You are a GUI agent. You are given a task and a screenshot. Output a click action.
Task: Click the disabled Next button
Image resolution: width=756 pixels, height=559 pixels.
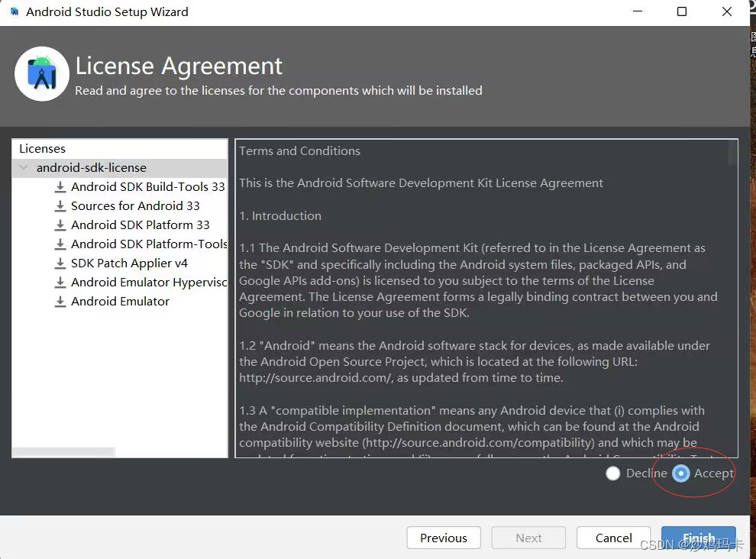tap(528, 538)
